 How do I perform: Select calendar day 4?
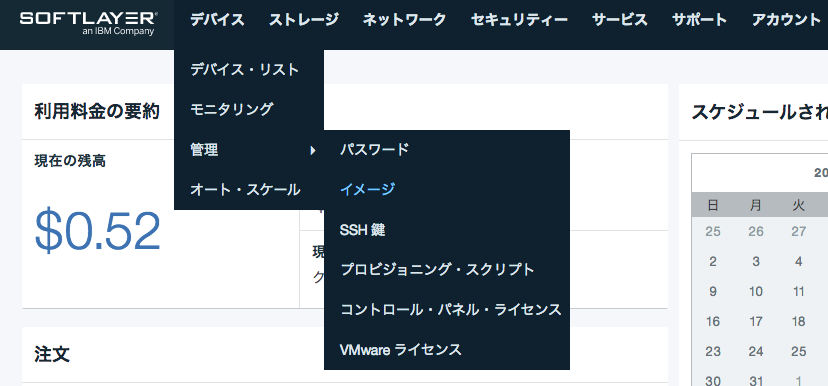coord(798,261)
